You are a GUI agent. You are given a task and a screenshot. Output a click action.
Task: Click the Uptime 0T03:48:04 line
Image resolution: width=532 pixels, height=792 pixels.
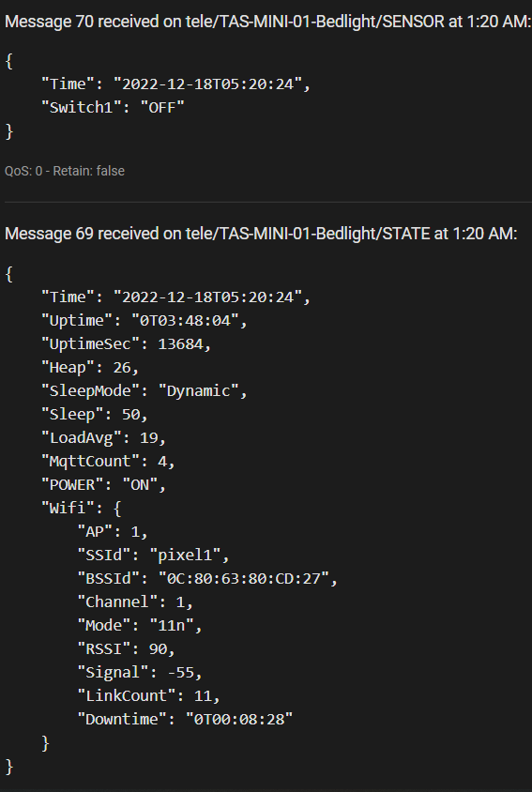coord(144,320)
